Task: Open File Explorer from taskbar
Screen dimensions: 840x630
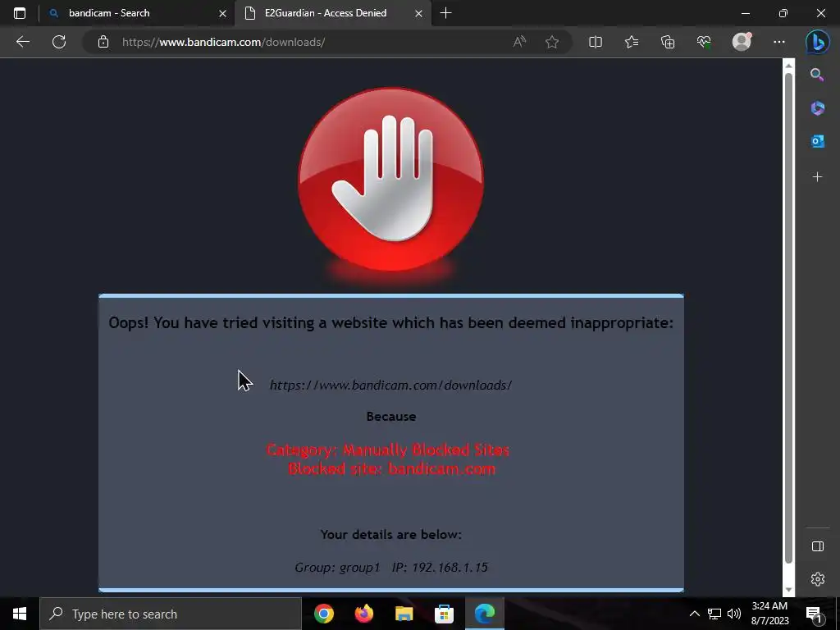Action: pos(404,614)
